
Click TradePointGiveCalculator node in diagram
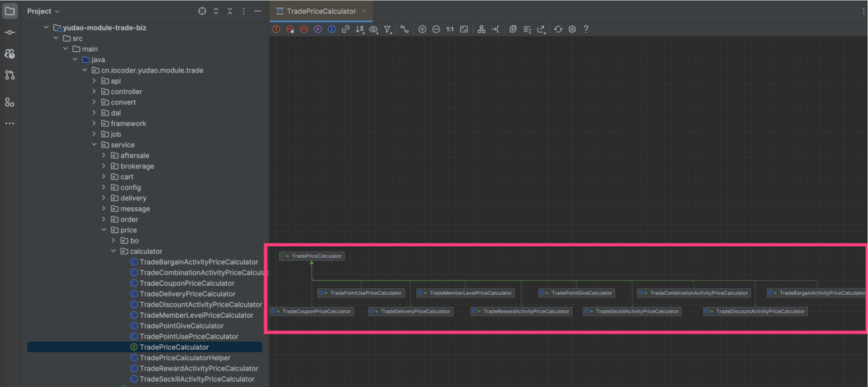tap(581, 293)
